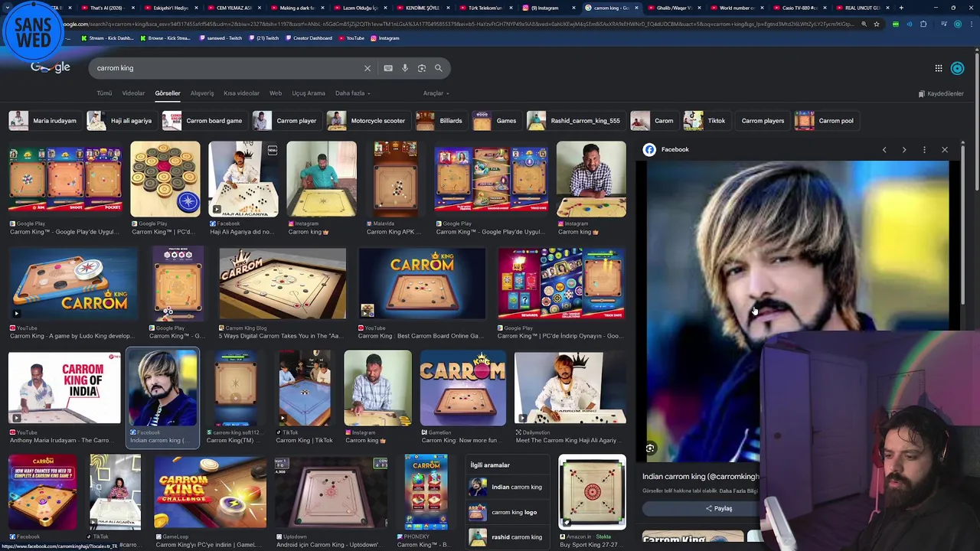Expand the Araçlar tools dropdown
Screen dimensions: 980x551
coord(435,93)
